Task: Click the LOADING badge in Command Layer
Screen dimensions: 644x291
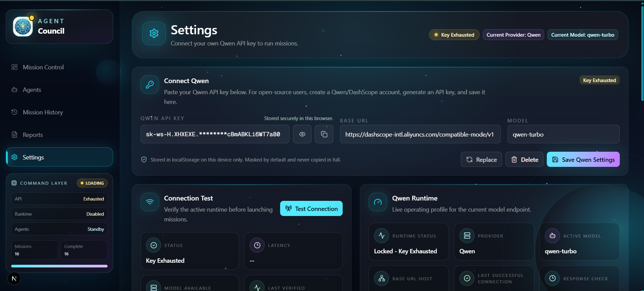Action: (x=92, y=183)
